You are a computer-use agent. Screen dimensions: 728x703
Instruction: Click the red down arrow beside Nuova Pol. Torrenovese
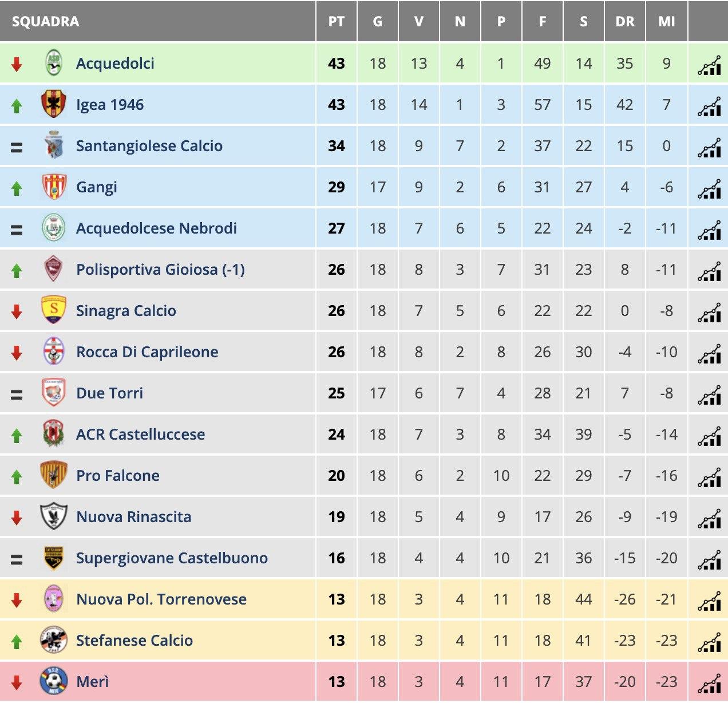point(17,600)
